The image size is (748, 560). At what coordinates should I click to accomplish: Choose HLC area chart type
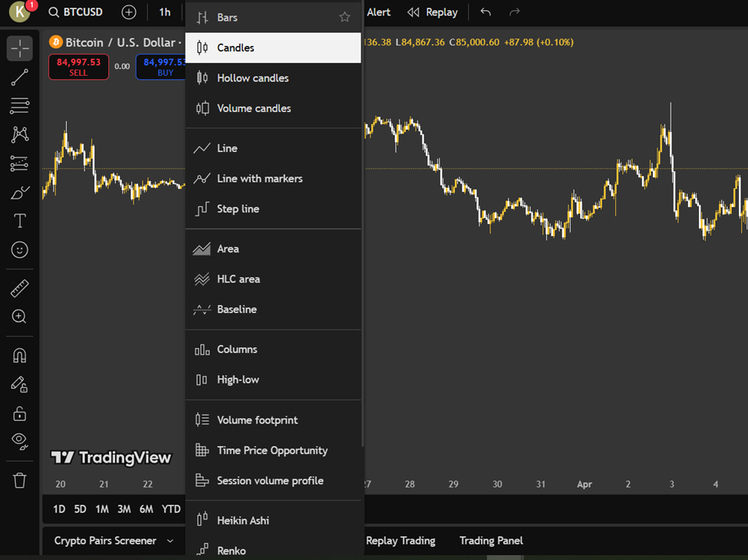click(x=273, y=279)
